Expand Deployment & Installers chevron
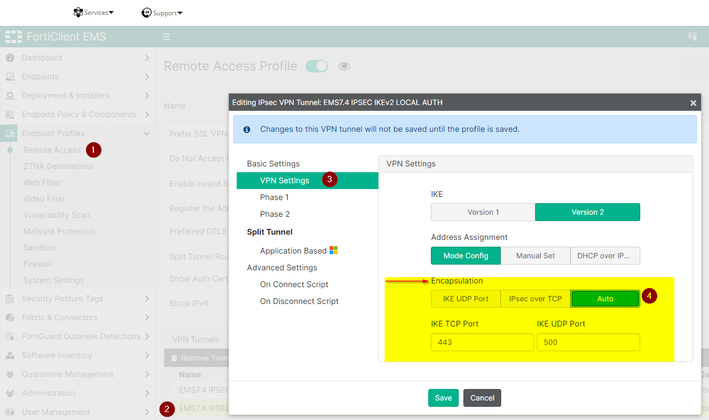The width and height of the screenshot is (709, 420). [147, 96]
